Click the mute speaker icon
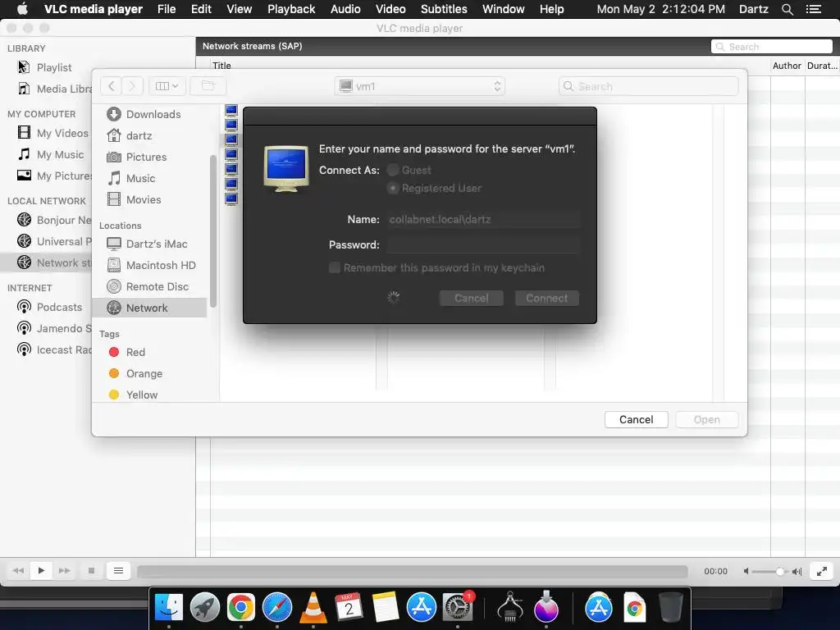 pyautogui.click(x=746, y=572)
